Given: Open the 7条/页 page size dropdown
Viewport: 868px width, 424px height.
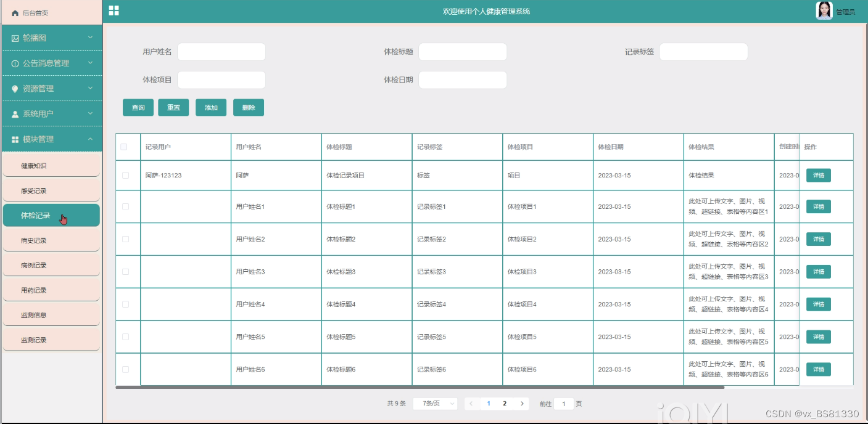Looking at the screenshot, I should [x=435, y=404].
